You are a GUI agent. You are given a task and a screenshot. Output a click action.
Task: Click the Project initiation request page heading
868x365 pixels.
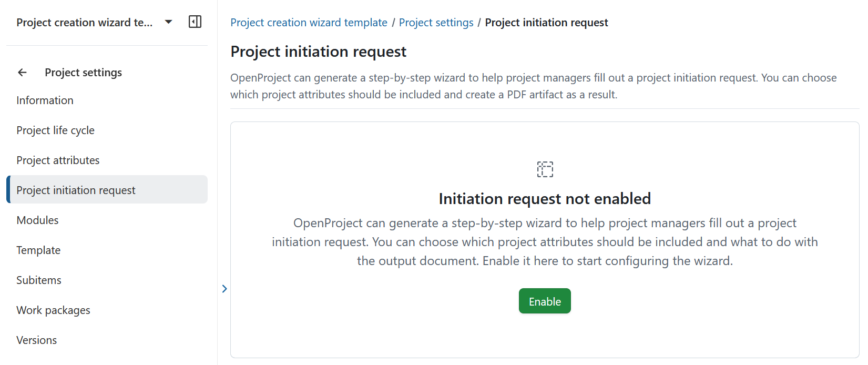pyautogui.click(x=318, y=51)
